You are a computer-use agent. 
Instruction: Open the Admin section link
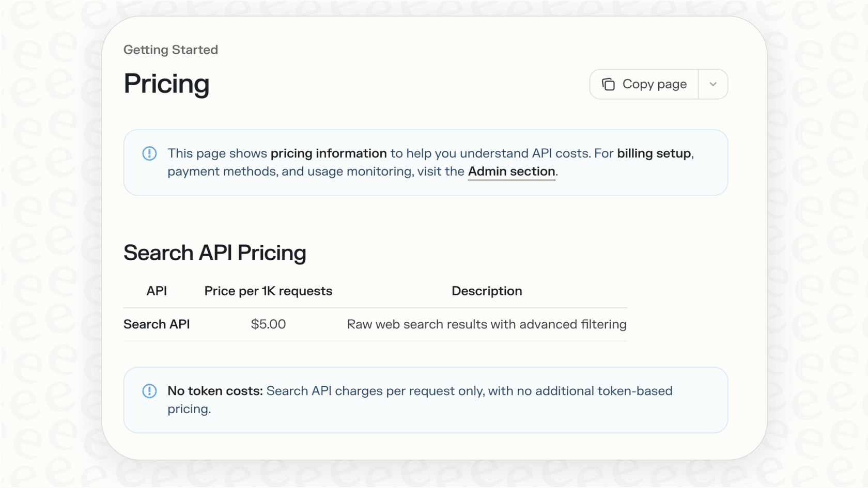511,171
